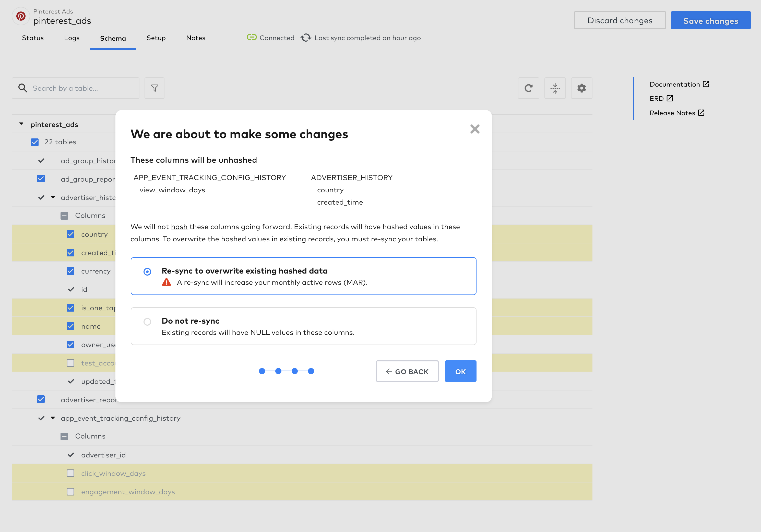Click the Pinterest logo icon
Screen dimensions: 761x532
(x=21, y=16)
